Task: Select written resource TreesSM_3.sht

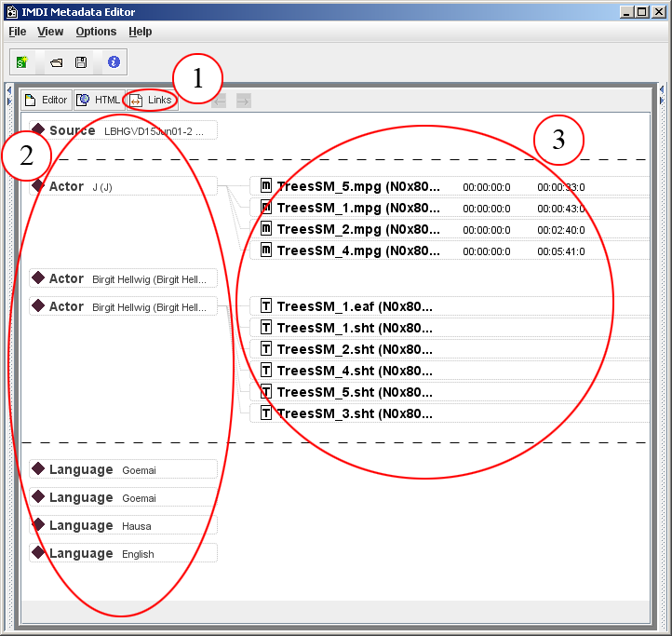Action: coord(450,413)
